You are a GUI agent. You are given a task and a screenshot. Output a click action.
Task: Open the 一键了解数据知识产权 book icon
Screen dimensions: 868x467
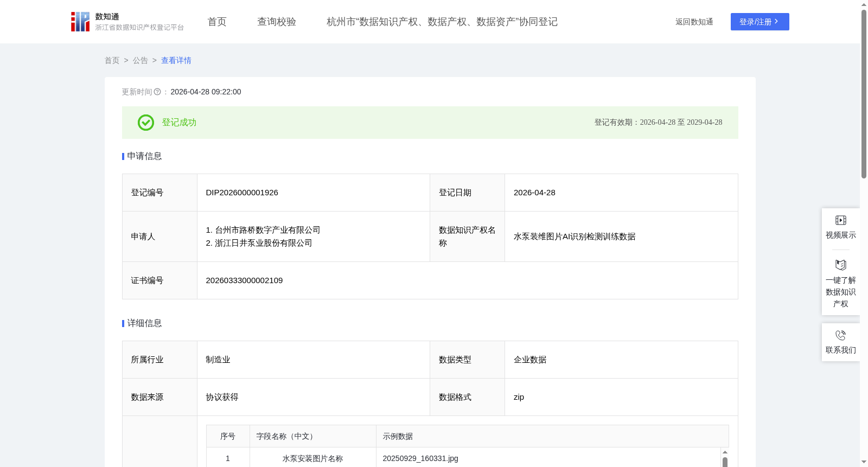[841, 265]
